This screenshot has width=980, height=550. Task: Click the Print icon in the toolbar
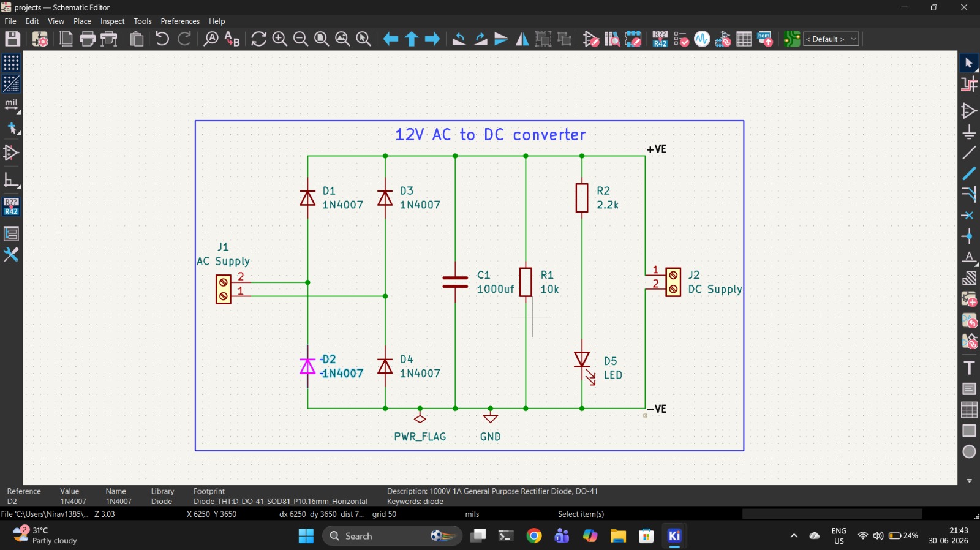(88, 39)
